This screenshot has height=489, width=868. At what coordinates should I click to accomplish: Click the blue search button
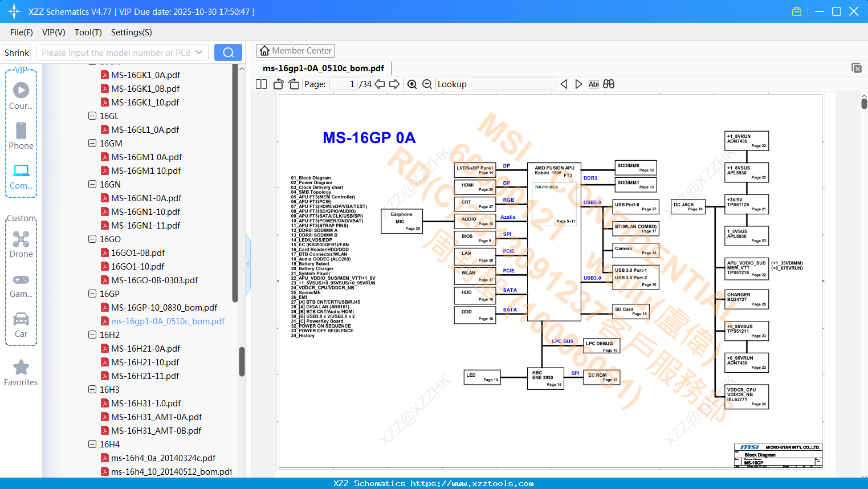(228, 52)
